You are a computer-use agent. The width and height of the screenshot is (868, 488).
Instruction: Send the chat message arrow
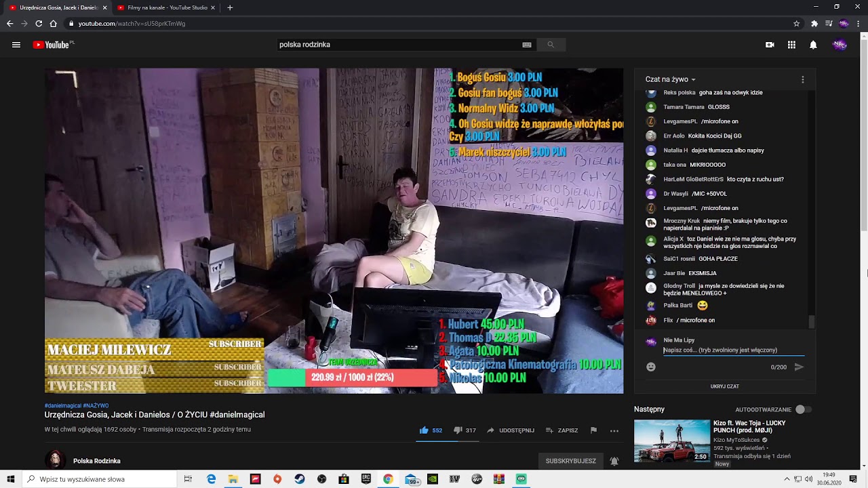click(799, 367)
